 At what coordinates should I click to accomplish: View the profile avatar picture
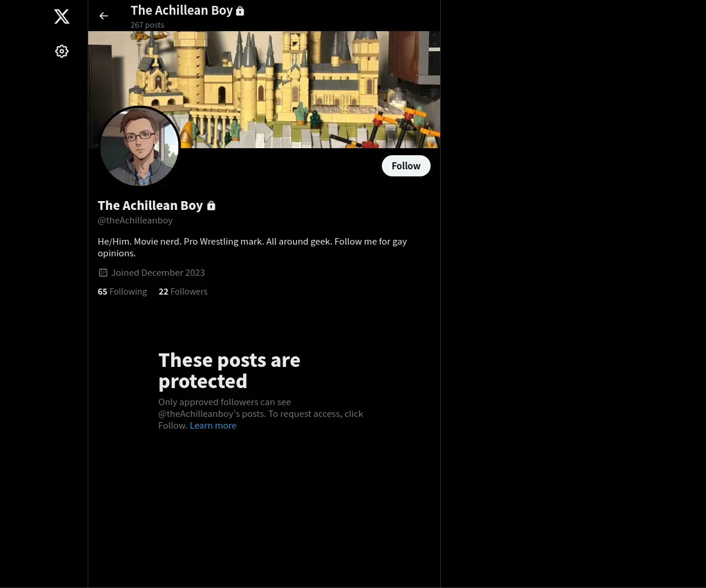coord(139,147)
